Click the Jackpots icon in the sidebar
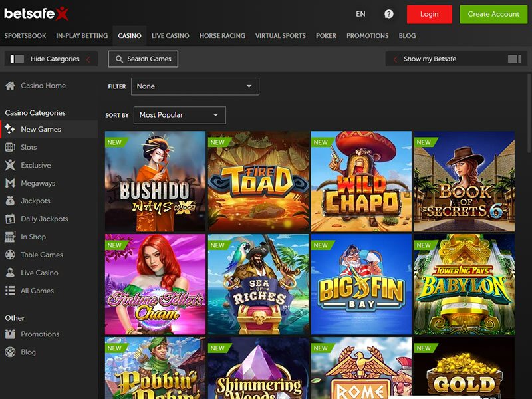Image resolution: width=532 pixels, height=399 pixels. point(9,201)
